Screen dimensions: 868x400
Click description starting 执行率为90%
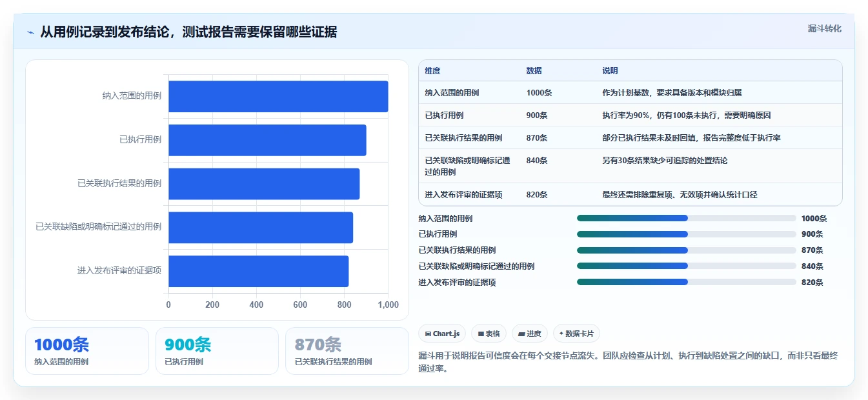(x=687, y=115)
